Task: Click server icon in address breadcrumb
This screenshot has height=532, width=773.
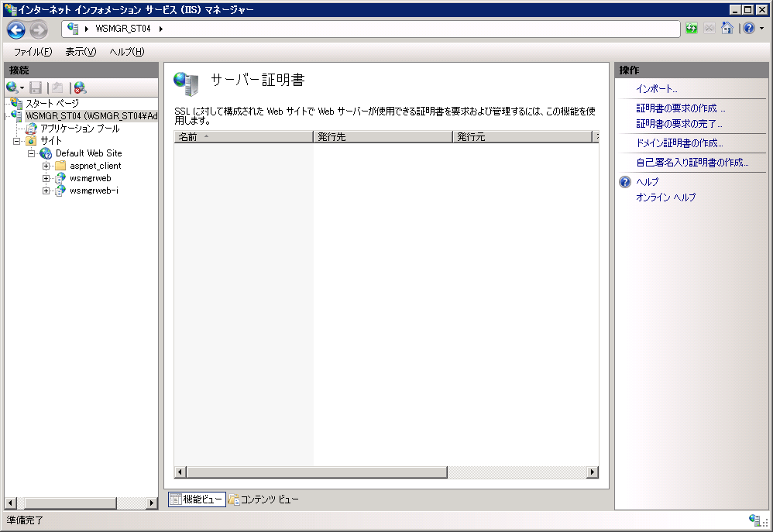Action: (x=73, y=29)
